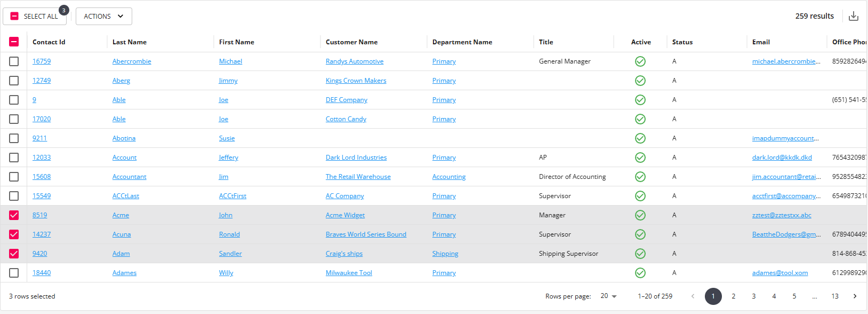868x314 pixels.
Task: Click Active checkmark icon for Acme row
Action: pyautogui.click(x=640, y=215)
